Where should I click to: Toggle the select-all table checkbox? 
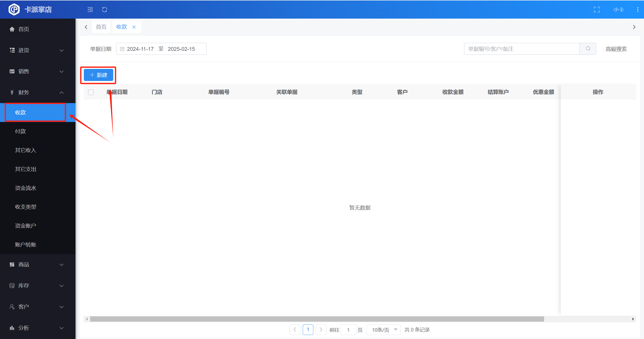tap(91, 92)
